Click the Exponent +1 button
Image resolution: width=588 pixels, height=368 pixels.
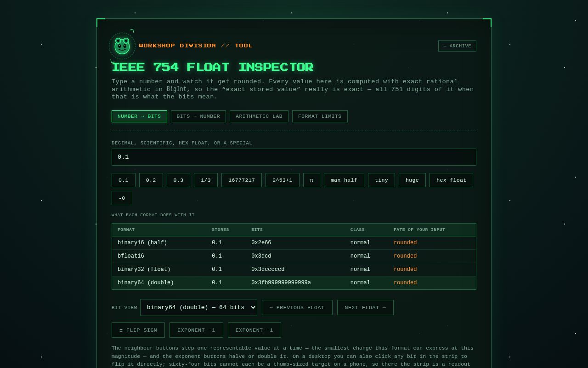tap(254, 330)
